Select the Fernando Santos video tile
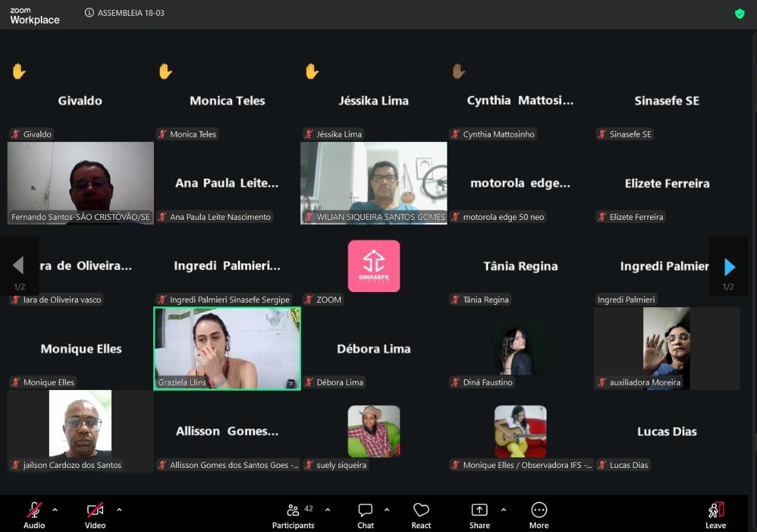This screenshot has height=532, width=757. pyautogui.click(x=80, y=183)
